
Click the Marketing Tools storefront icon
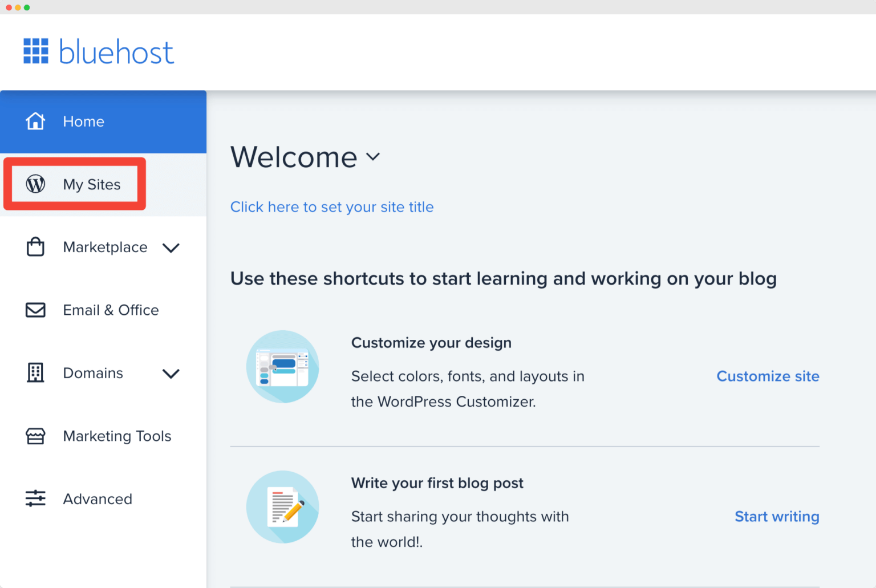pyautogui.click(x=35, y=436)
